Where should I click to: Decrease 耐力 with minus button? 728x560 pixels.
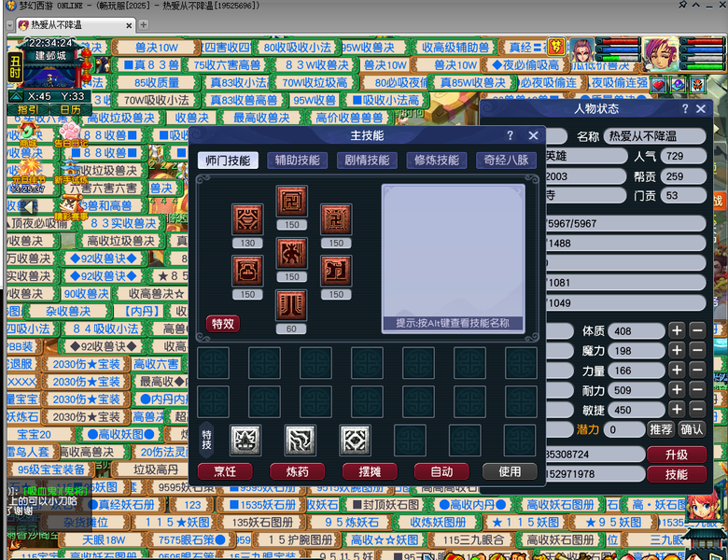pyautogui.click(x=697, y=389)
